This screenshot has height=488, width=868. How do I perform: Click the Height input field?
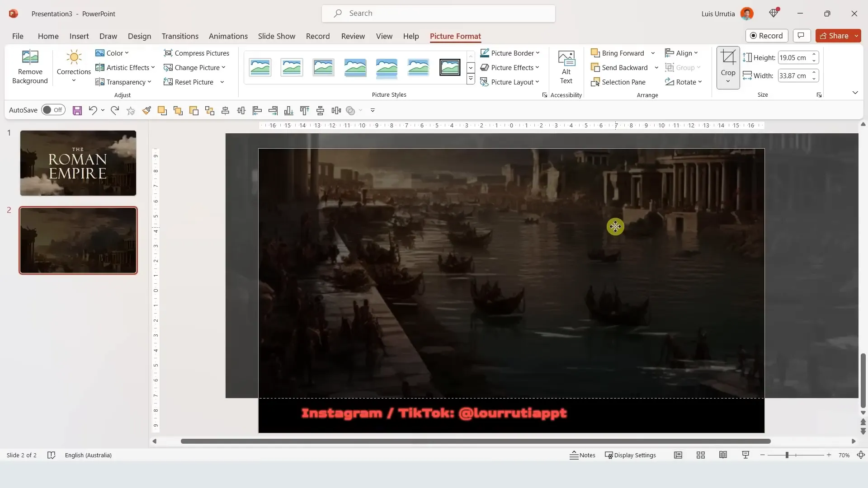[x=793, y=57]
